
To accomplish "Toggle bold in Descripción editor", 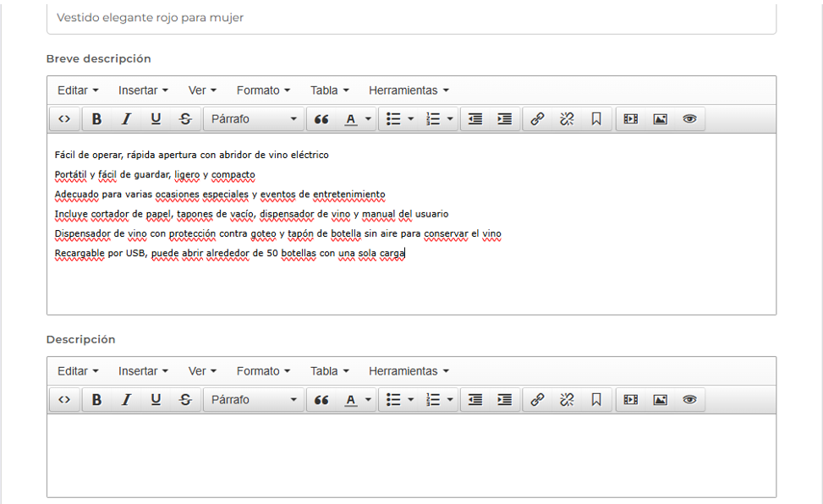I will coord(96,400).
